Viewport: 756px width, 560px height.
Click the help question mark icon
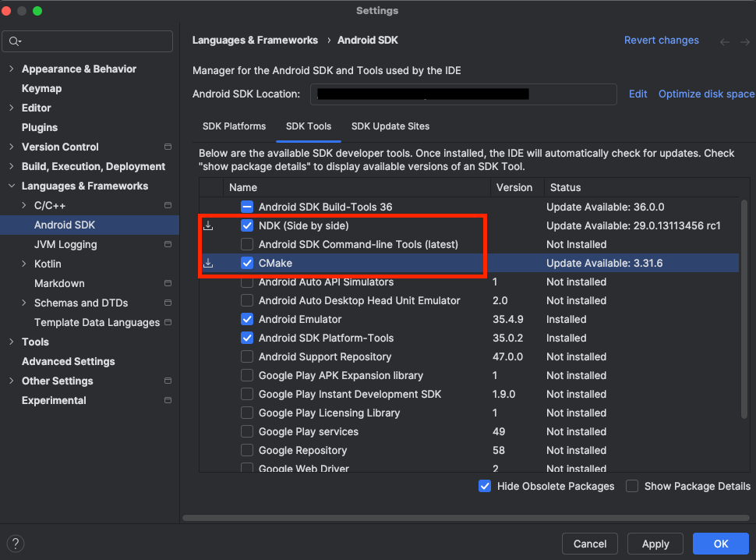click(x=16, y=544)
